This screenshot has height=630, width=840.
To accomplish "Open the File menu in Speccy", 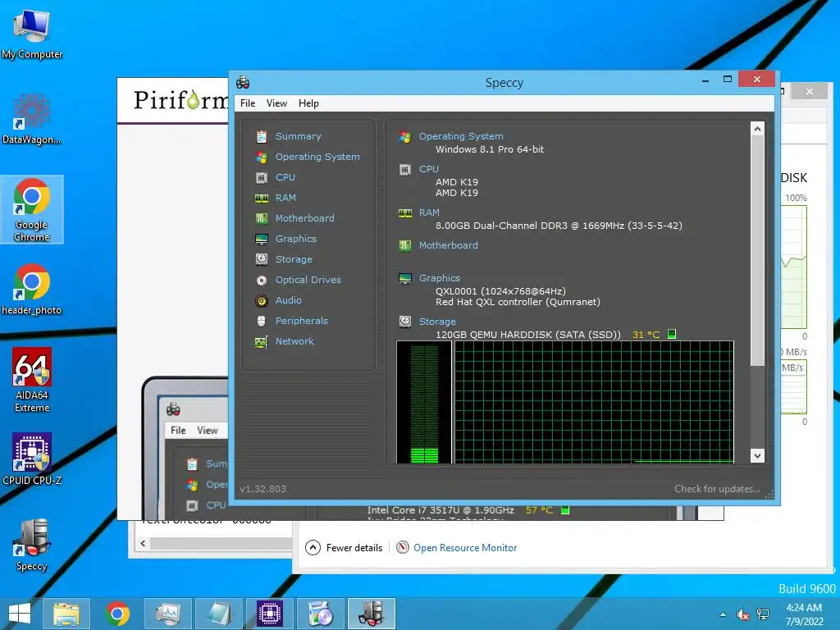I will (248, 103).
